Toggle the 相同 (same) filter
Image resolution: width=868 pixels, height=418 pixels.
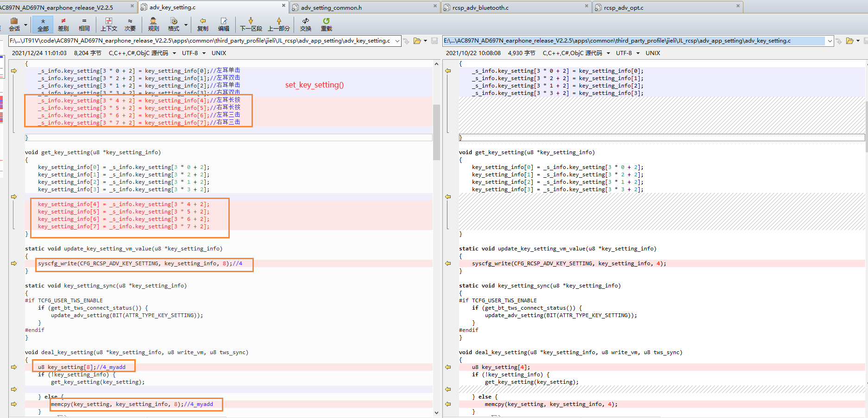point(84,25)
